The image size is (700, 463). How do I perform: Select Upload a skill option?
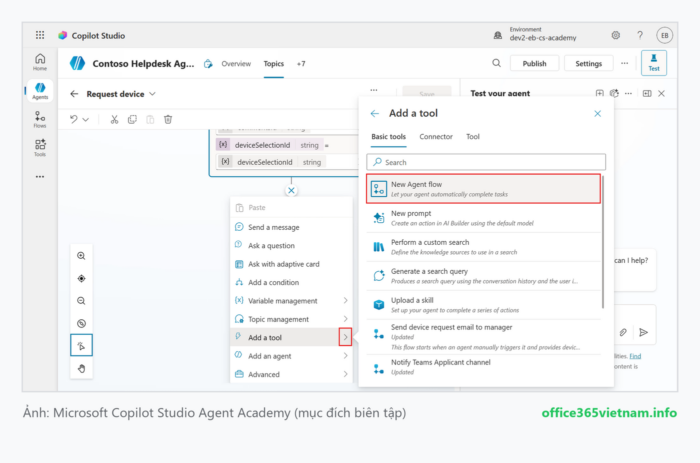point(483,305)
